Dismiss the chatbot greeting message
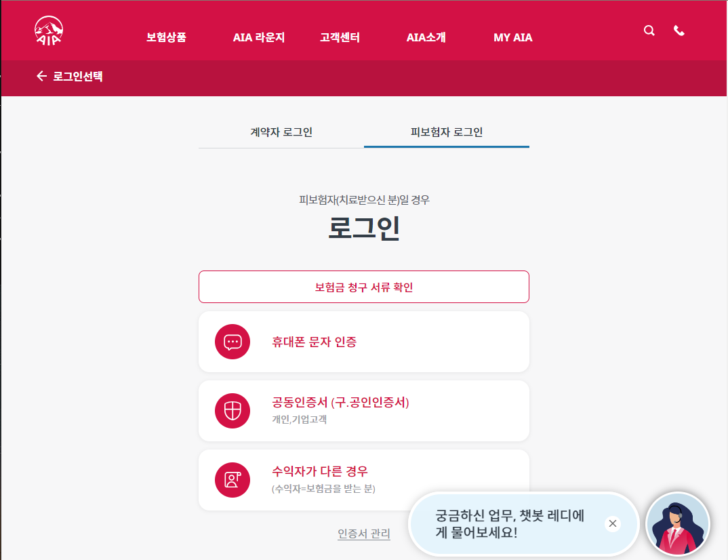 click(612, 523)
